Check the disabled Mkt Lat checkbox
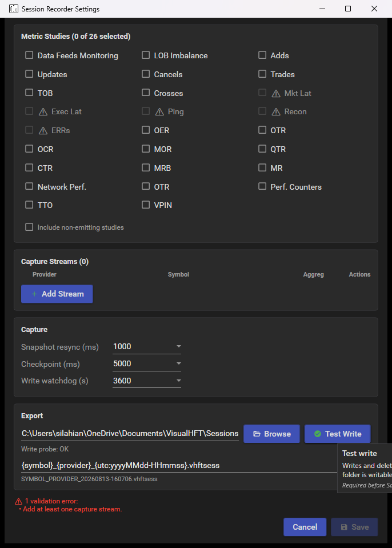The image size is (392, 548). click(262, 93)
